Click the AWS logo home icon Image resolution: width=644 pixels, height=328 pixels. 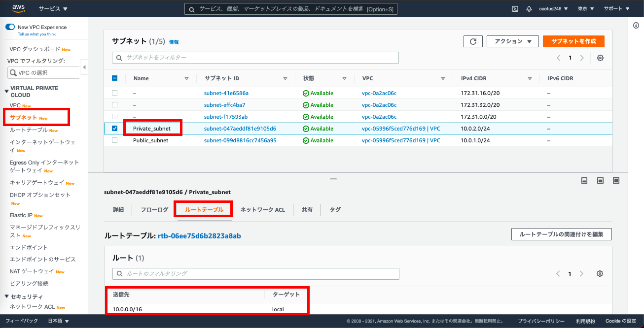point(18,9)
